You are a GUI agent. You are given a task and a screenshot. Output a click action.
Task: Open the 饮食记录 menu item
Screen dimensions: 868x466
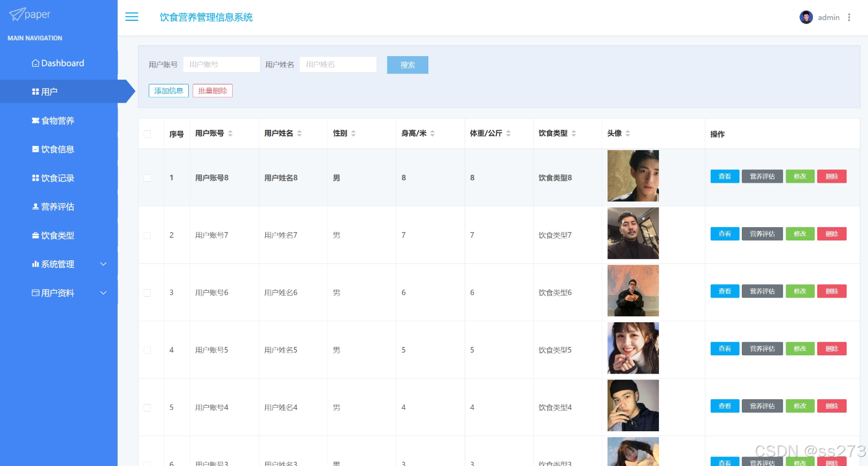(59, 178)
